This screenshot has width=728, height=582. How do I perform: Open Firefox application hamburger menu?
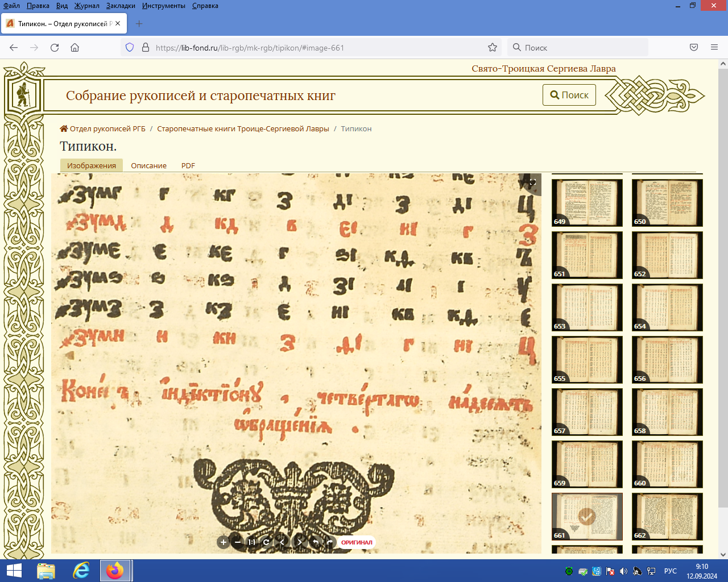pyautogui.click(x=714, y=48)
